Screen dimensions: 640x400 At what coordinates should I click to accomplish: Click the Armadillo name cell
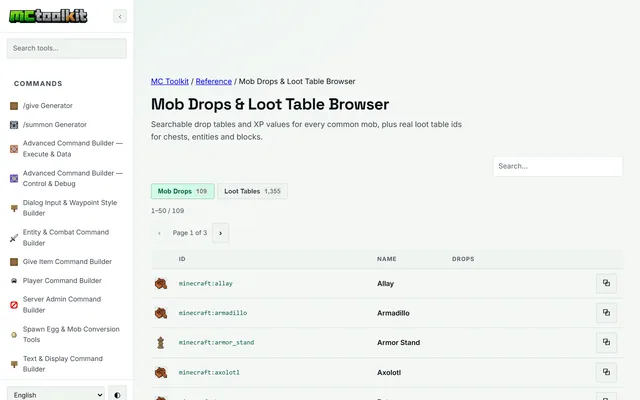[393, 313]
